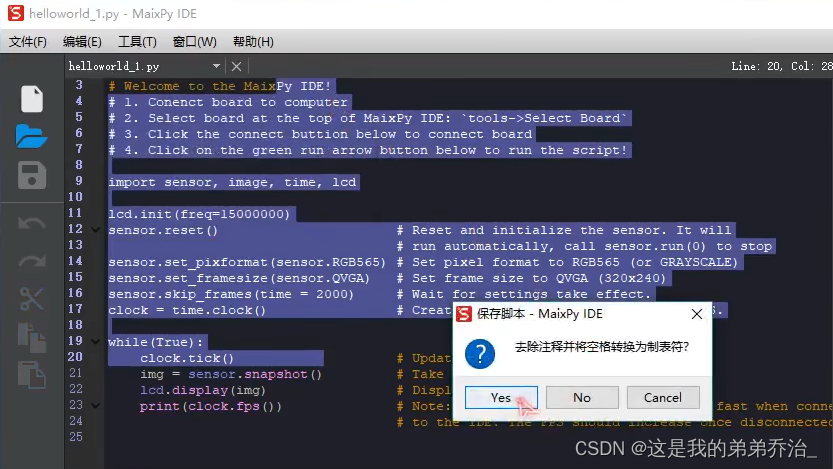Click the '# Set frame size to QVGA' comment

pos(531,278)
